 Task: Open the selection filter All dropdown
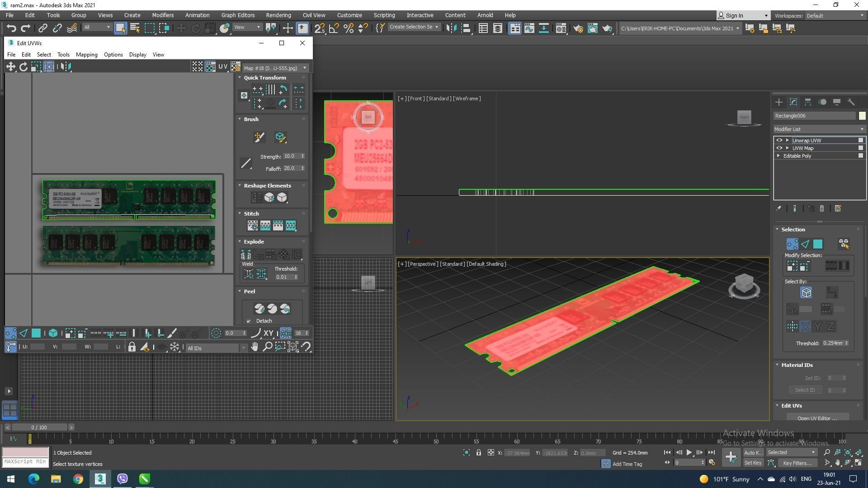97,27
